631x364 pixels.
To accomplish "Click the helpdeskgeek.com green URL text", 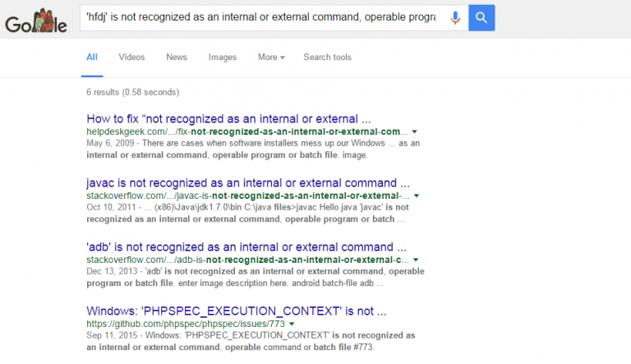I will 247,131.
